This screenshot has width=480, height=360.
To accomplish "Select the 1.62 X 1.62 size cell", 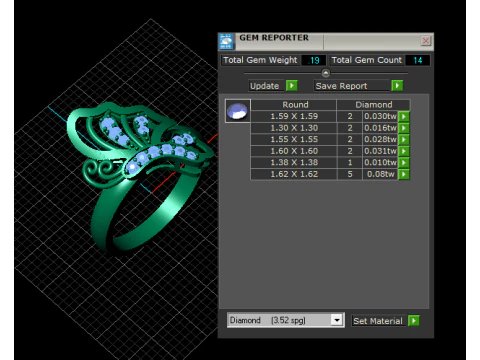I will tap(294, 174).
